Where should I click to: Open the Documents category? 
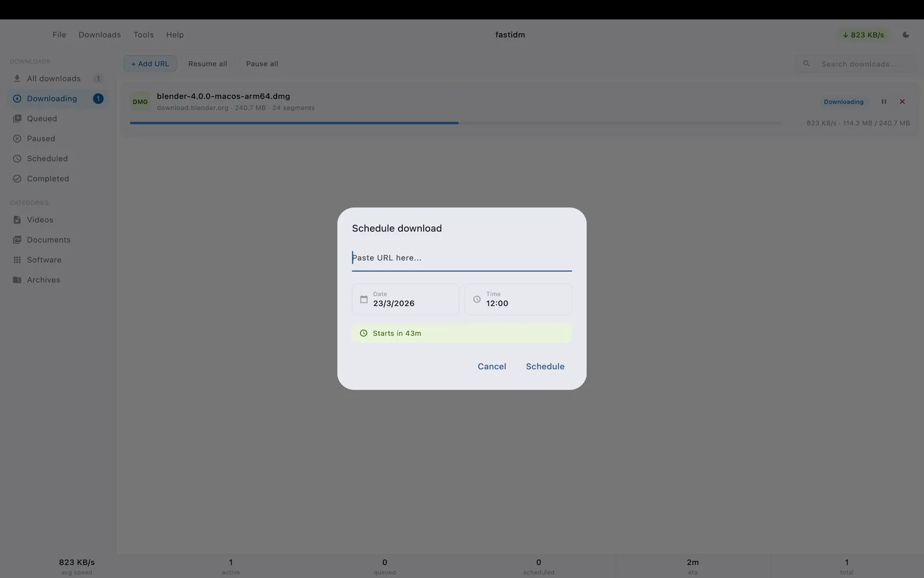57,240
